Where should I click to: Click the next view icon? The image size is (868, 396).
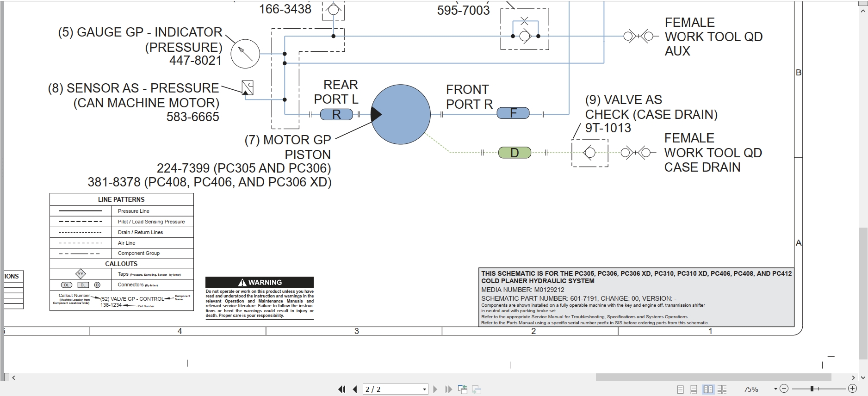coord(477,390)
